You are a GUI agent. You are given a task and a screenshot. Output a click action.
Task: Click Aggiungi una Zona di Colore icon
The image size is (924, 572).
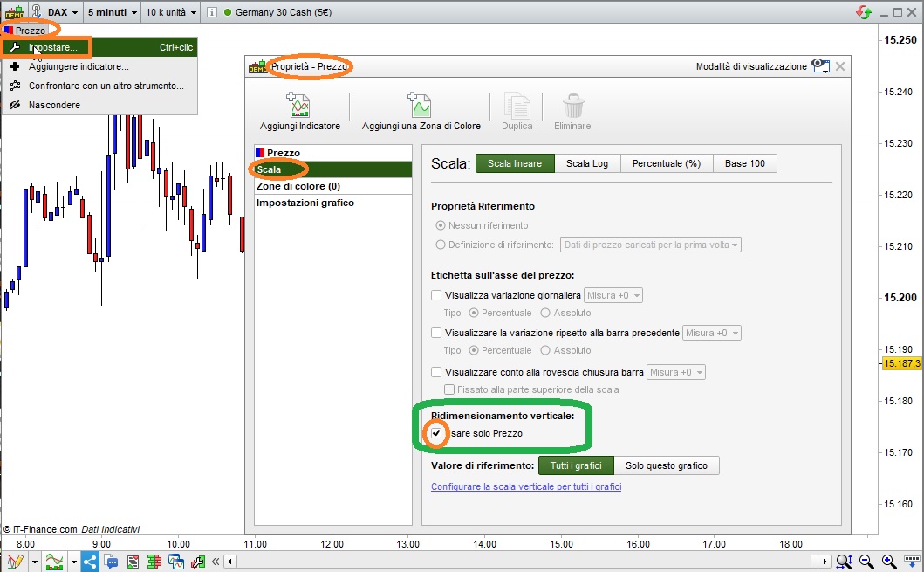421,106
